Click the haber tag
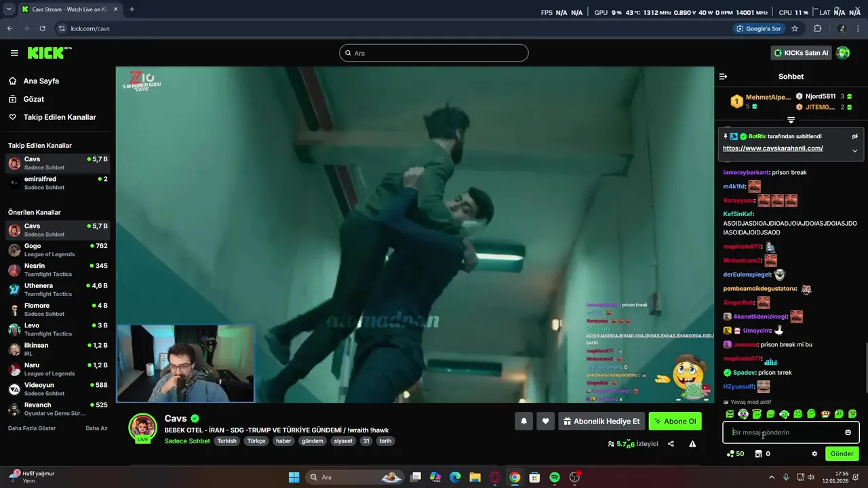This screenshot has height=488, width=868. (x=283, y=441)
